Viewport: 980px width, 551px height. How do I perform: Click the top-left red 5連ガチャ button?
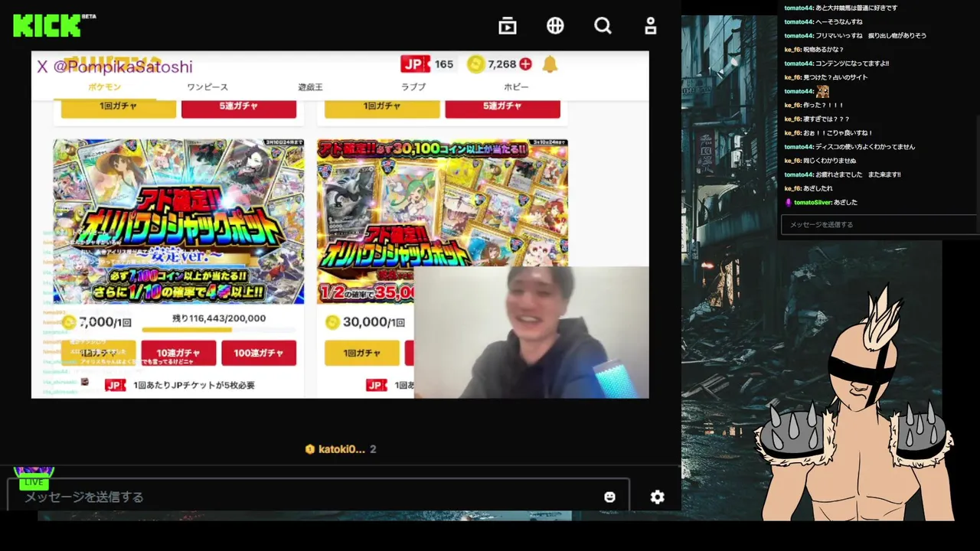pos(239,108)
